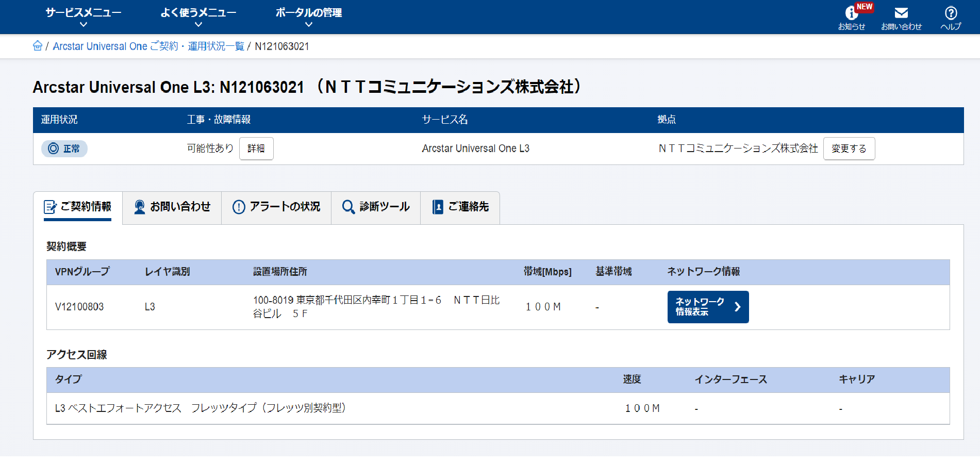
Task: Click the サービス名 header label
Action: pos(445,120)
